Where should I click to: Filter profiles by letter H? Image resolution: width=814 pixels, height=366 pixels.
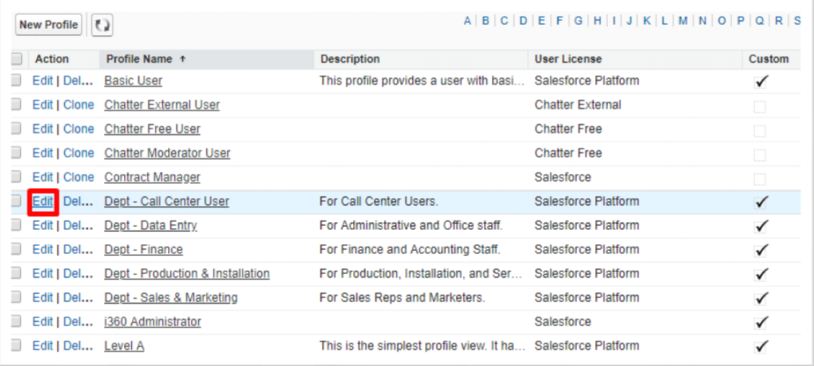click(x=598, y=21)
